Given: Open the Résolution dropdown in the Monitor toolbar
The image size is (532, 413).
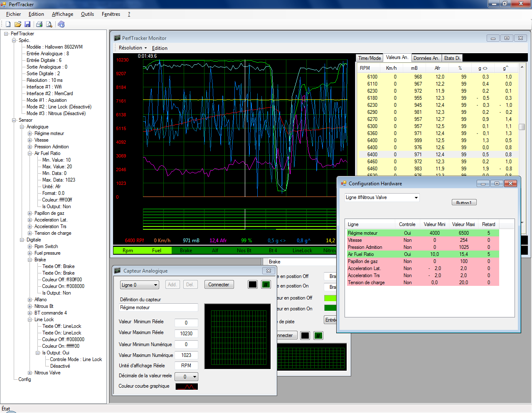Looking at the screenshot, I should click(133, 48).
